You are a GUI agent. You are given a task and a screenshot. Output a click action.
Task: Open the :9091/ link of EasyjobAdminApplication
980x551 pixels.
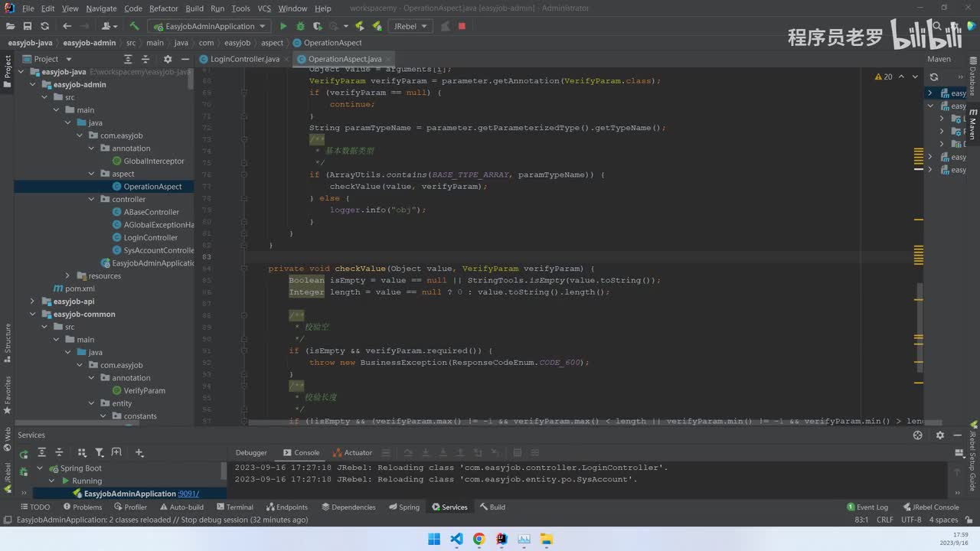click(x=188, y=494)
